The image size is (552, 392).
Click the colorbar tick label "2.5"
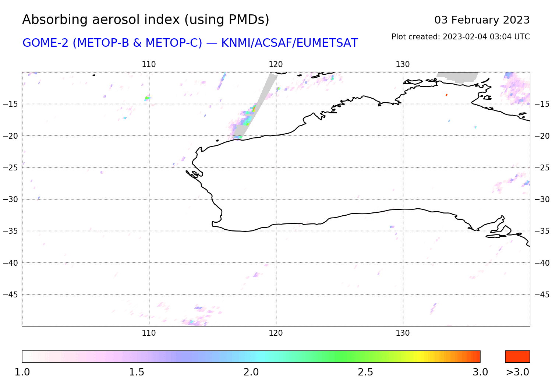365,372
